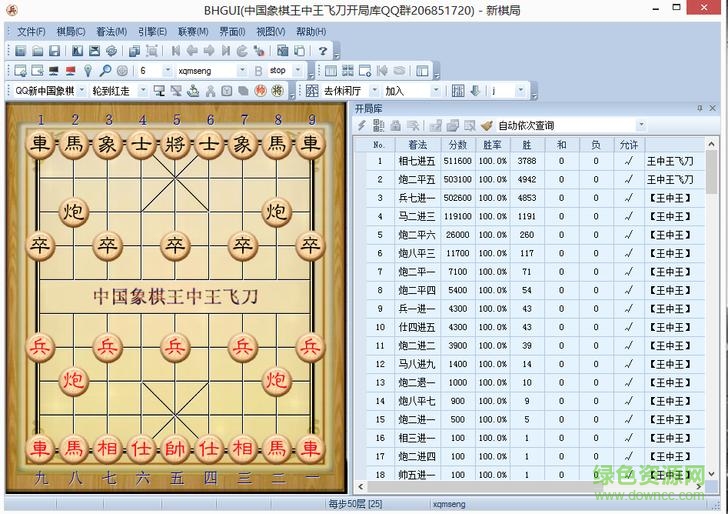Click the red 帅 piece icon in toolbar
The width and height of the screenshot is (728, 514).
(261, 91)
